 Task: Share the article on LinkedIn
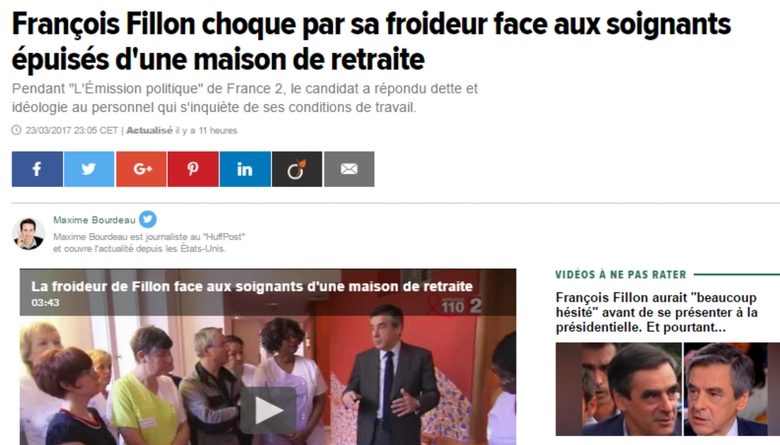(x=245, y=169)
